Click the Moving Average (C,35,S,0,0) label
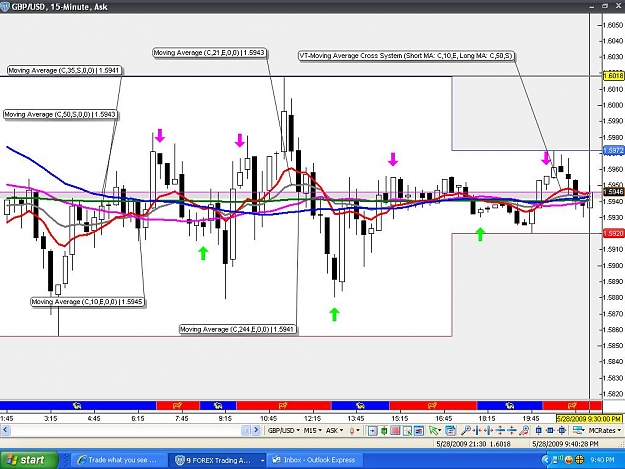This screenshot has width=625, height=469. click(64, 71)
